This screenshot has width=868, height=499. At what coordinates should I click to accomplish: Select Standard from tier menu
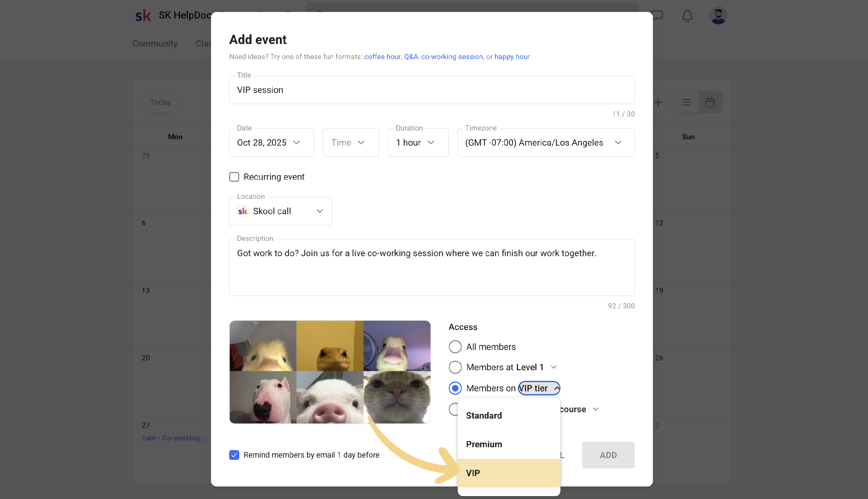[x=484, y=415]
